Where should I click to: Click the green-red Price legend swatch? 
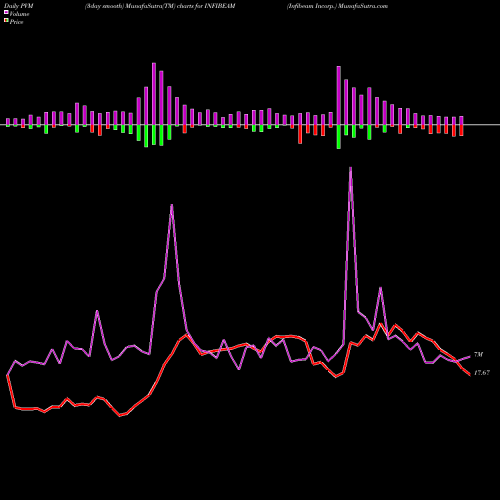tap(6, 21)
